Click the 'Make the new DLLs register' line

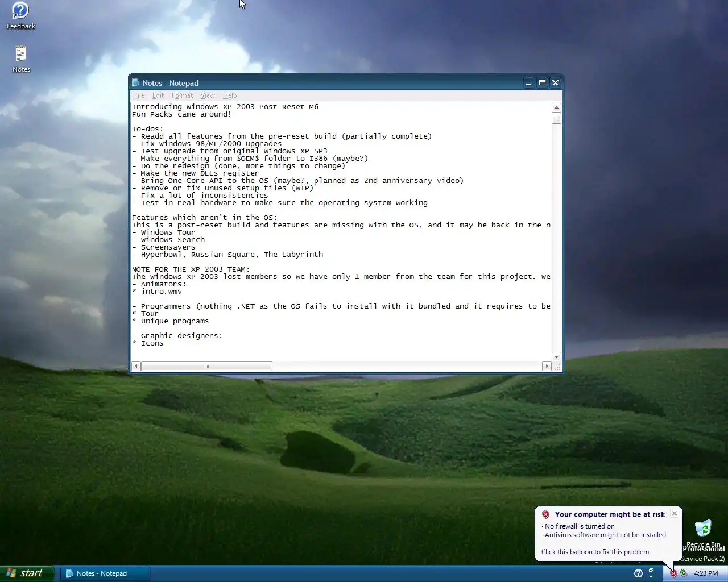pyautogui.click(x=196, y=173)
